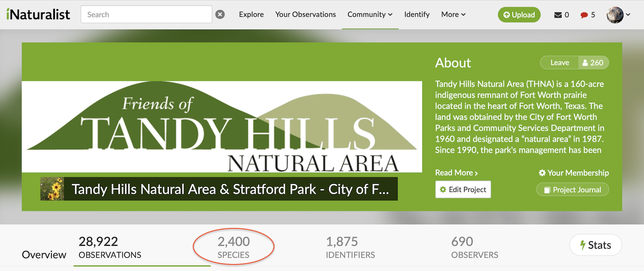
Task: Go to Explore page
Action: [251, 14]
